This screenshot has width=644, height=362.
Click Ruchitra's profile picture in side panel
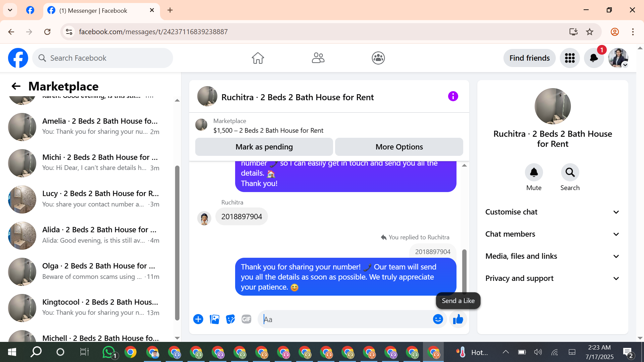tap(552, 106)
